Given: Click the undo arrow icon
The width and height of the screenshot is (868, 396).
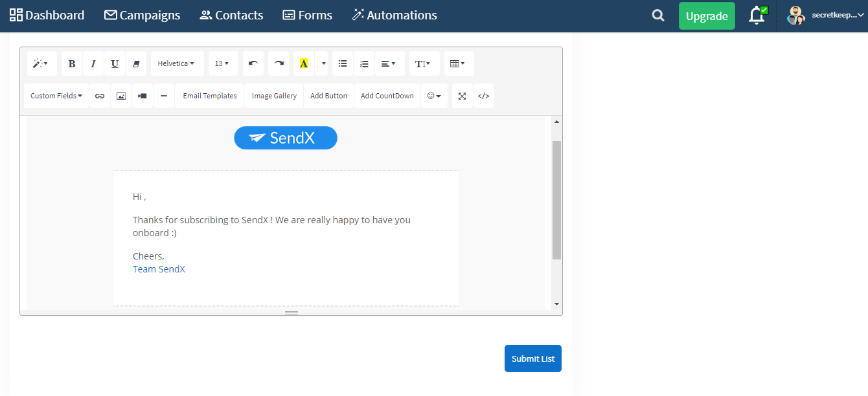Looking at the screenshot, I should coord(253,63).
